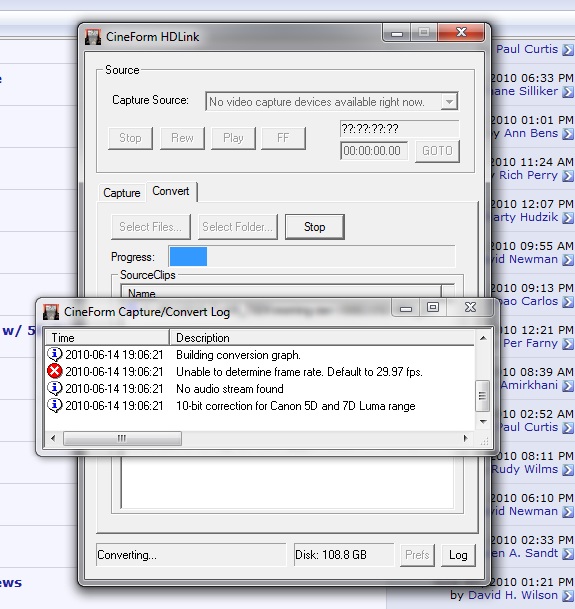Click log vertical scrollbar up arrow
This screenshot has height=609, width=575.
(x=483, y=338)
